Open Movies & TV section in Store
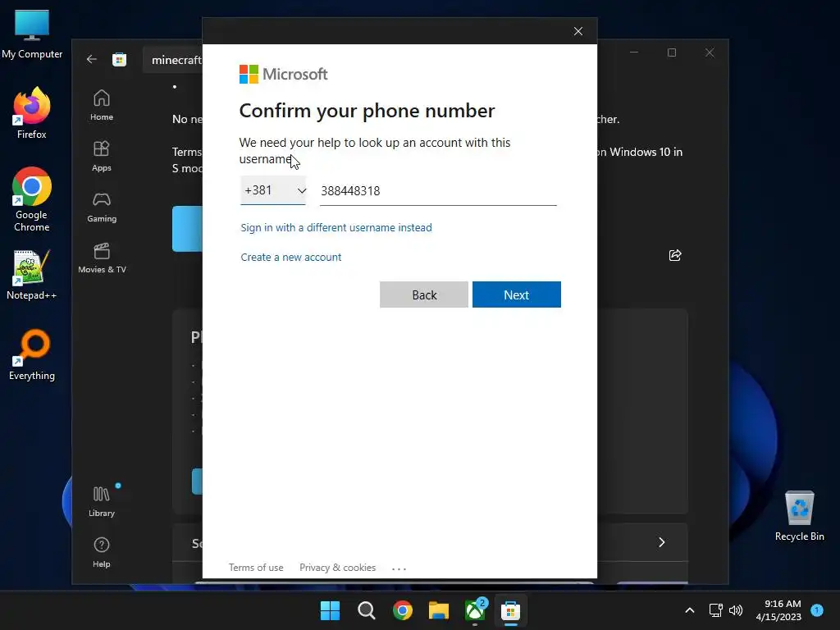The height and width of the screenshot is (630, 840). click(x=102, y=258)
